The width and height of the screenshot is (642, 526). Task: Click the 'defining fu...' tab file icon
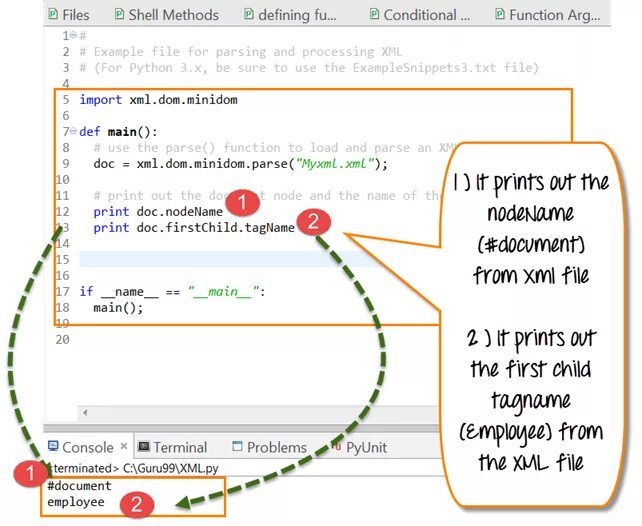pyautogui.click(x=249, y=15)
